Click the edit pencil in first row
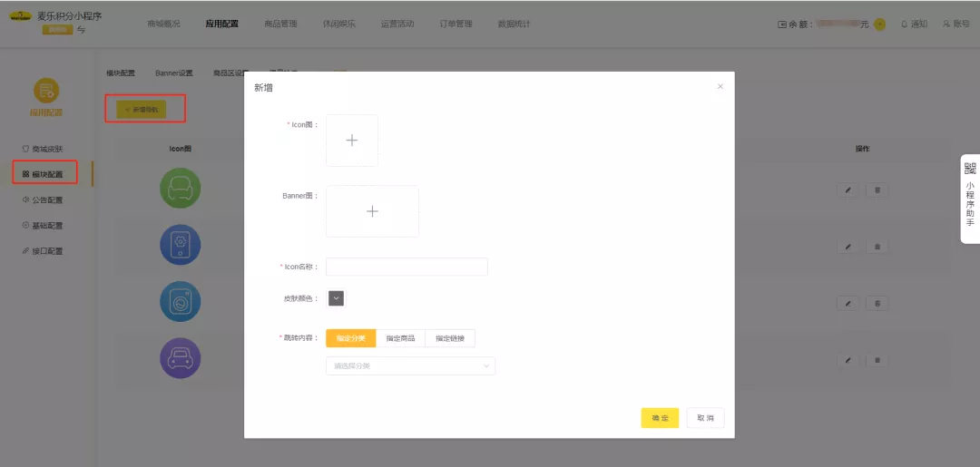980x467 pixels. coord(848,190)
